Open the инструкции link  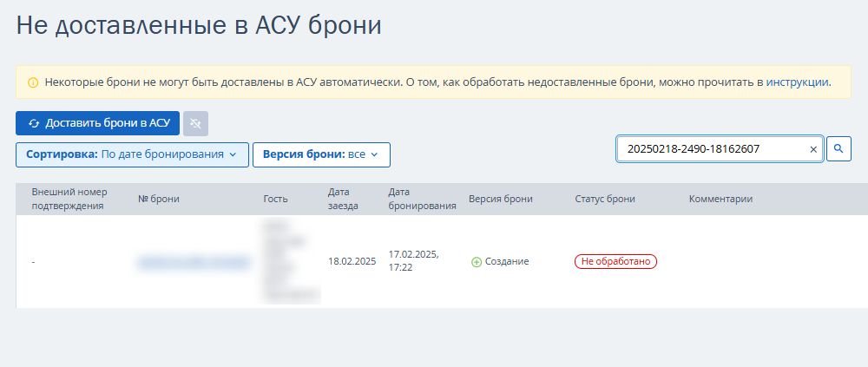click(797, 82)
